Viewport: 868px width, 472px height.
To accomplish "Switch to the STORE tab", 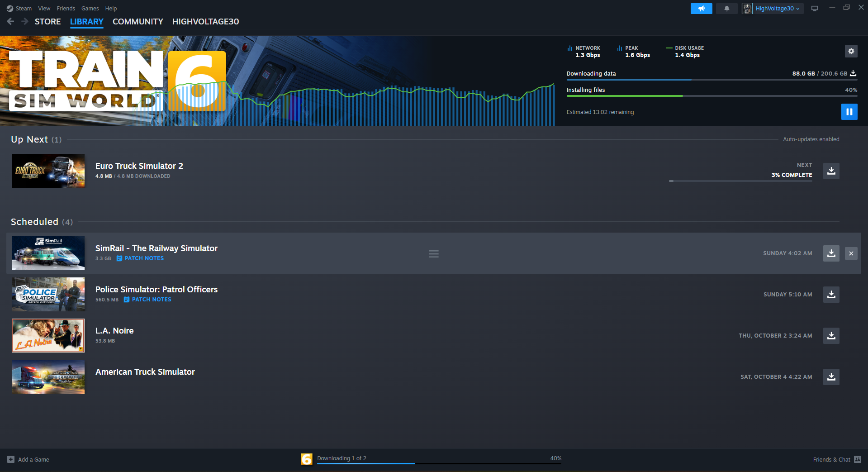I will tap(47, 22).
